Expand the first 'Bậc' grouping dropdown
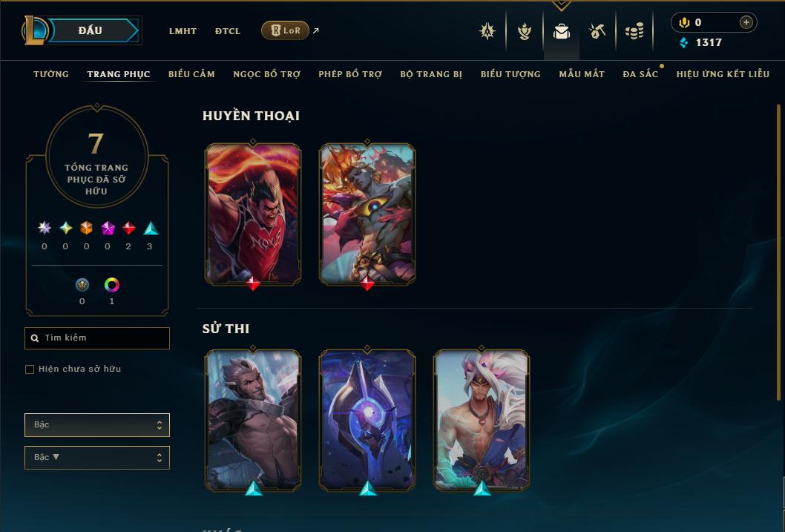The image size is (785, 532). [97, 425]
